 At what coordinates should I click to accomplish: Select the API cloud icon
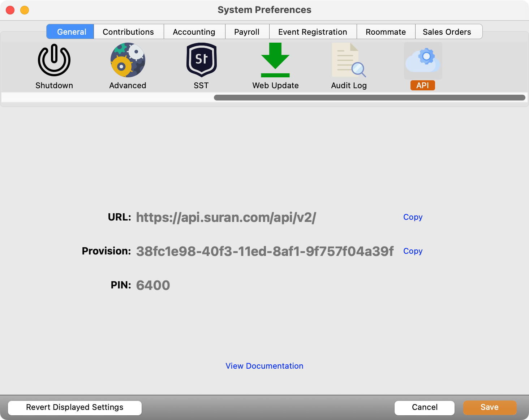coord(423,60)
